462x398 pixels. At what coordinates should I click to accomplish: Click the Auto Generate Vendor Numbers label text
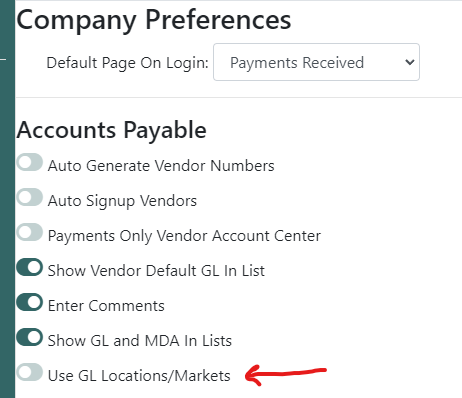[x=161, y=166]
